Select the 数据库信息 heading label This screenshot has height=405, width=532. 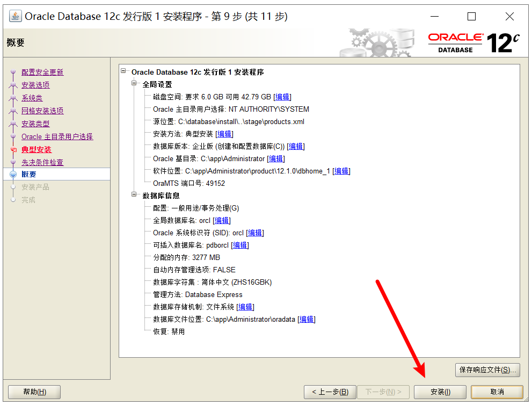(x=161, y=196)
